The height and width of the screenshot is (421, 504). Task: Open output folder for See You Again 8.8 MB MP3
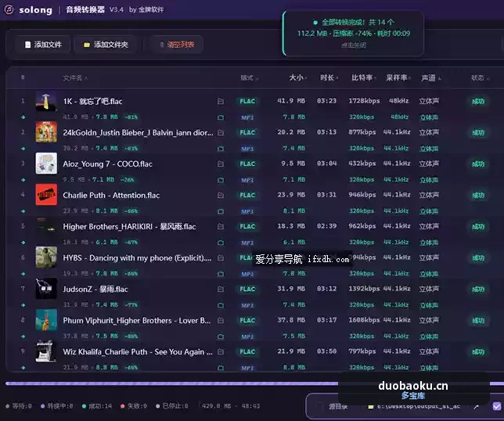[x=221, y=367]
